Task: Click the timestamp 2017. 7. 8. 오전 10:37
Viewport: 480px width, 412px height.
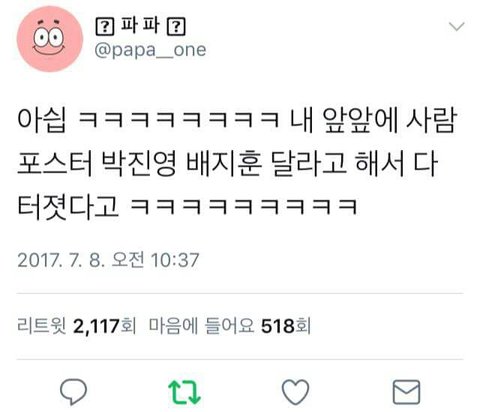Action: click(108, 260)
